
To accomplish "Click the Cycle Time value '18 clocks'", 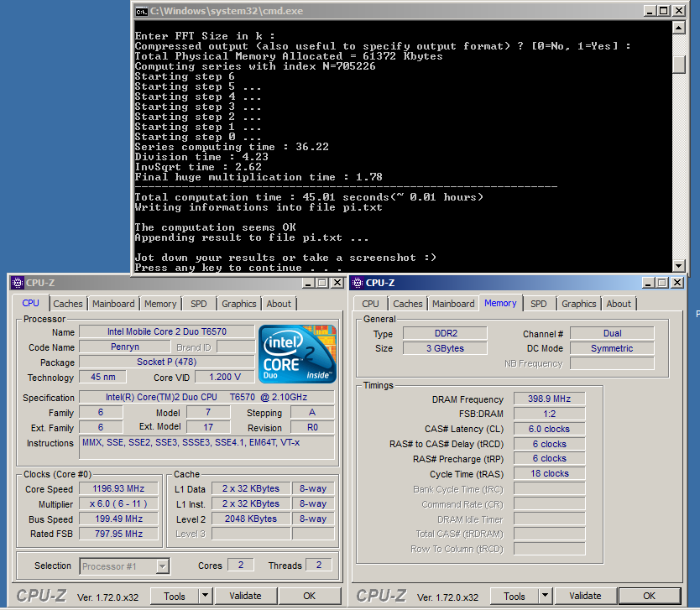I will tap(550, 474).
